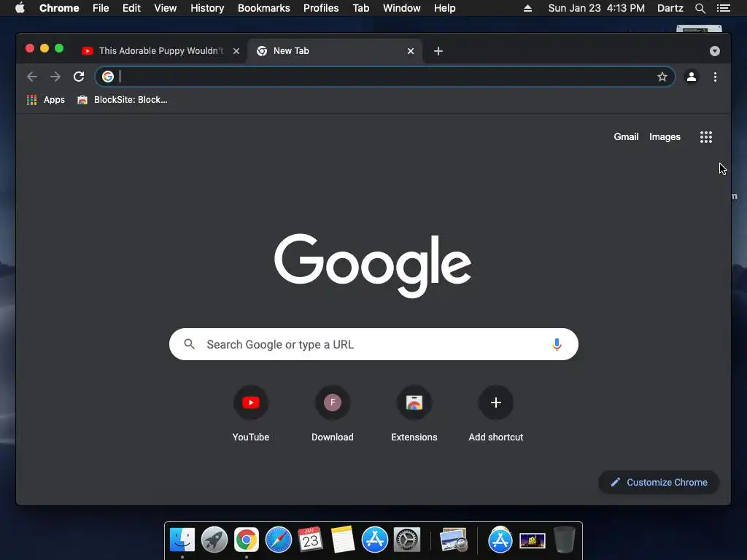The width and height of the screenshot is (747, 560).
Task: Click the date and time in menu bar
Action: pyautogui.click(x=597, y=8)
